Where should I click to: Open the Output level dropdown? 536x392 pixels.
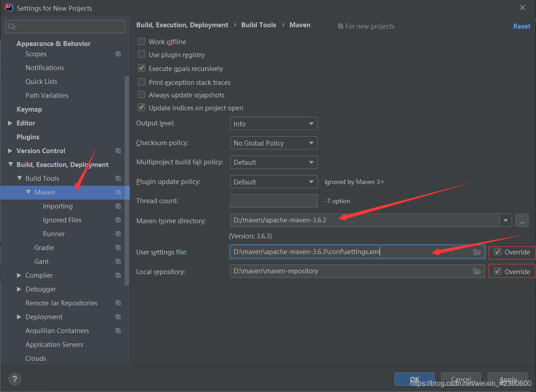click(x=274, y=124)
